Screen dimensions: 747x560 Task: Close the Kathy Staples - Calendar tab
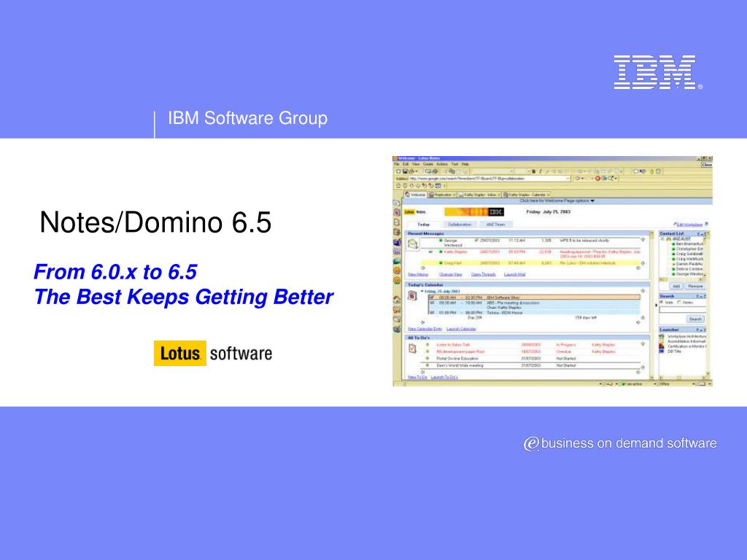point(548,195)
